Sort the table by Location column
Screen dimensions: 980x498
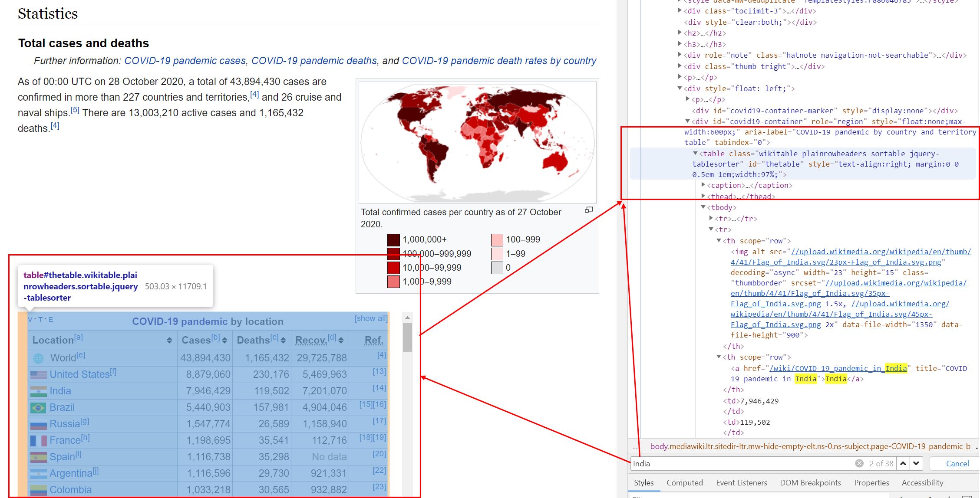[169, 341]
